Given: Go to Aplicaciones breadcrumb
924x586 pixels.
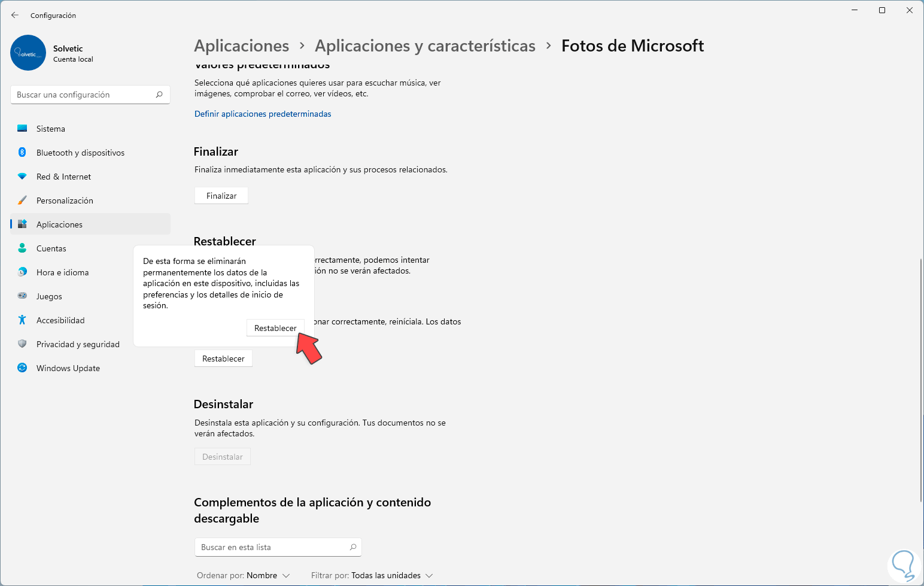Looking at the screenshot, I should tap(242, 46).
